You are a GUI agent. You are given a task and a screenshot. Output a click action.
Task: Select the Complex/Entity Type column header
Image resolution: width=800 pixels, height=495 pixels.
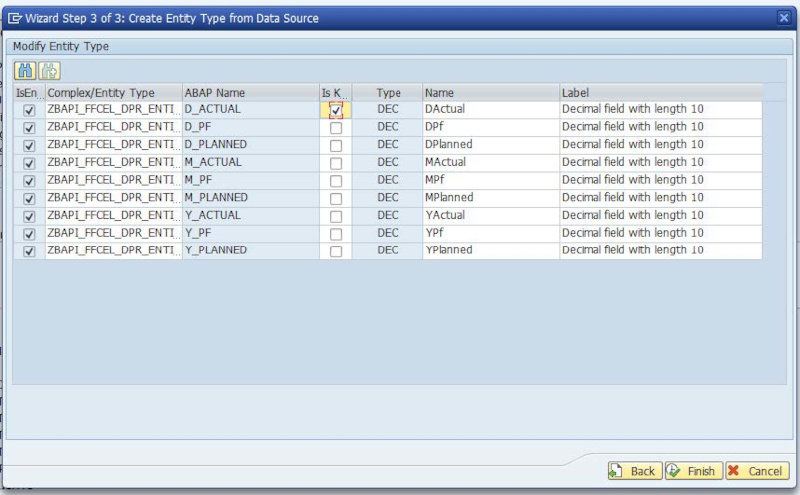pyautogui.click(x=113, y=93)
